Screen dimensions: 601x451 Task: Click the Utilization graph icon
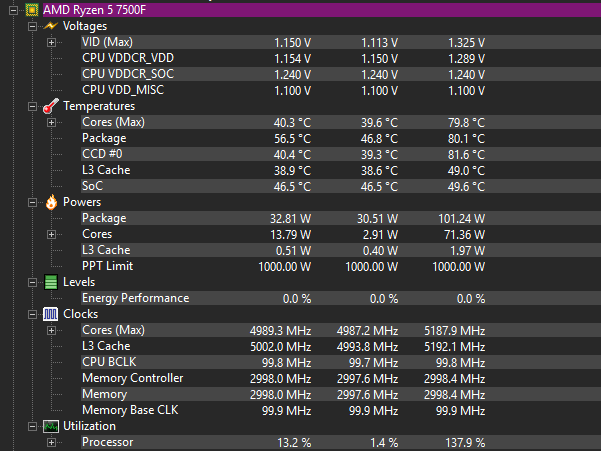[51, 426]
